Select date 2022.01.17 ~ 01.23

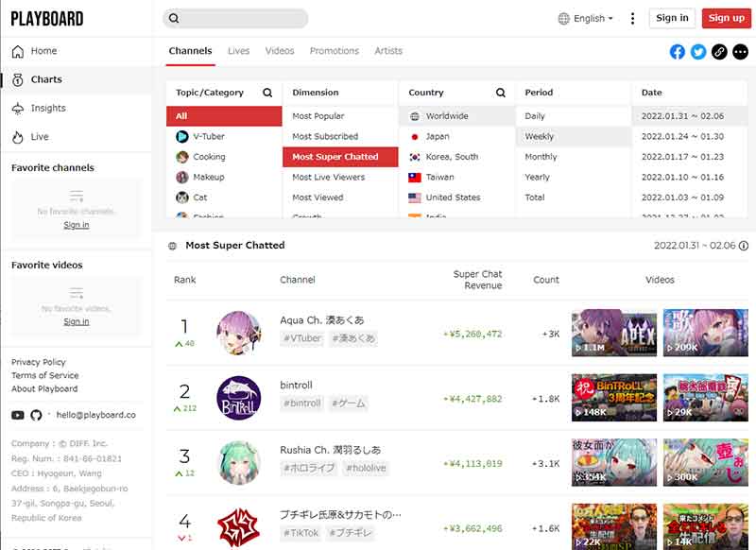(x=690, y=157)
